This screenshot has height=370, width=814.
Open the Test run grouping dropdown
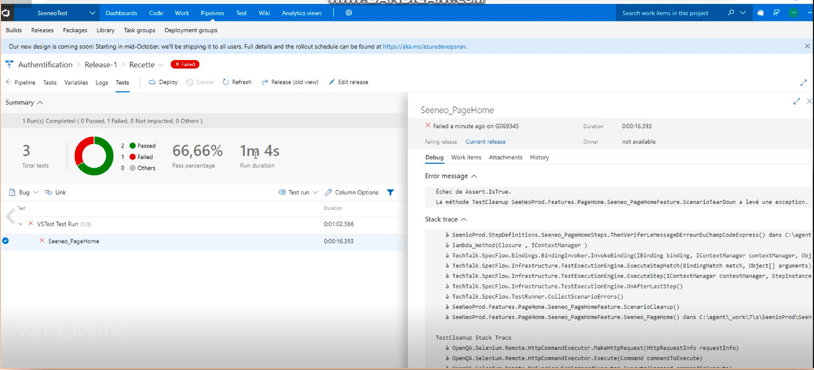click(x=299, y=192)
